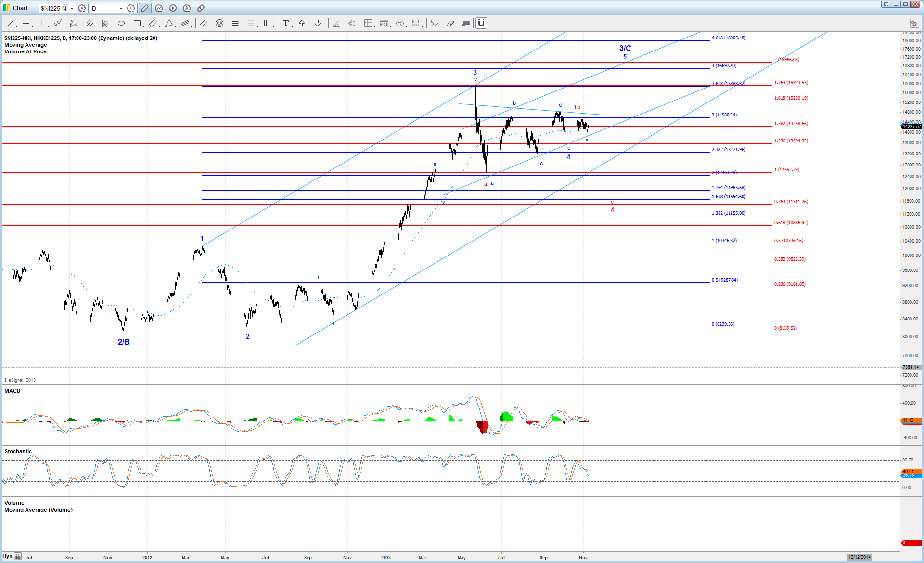
Task: Expand the Gann grid options arrow
Action: (374, 25)
